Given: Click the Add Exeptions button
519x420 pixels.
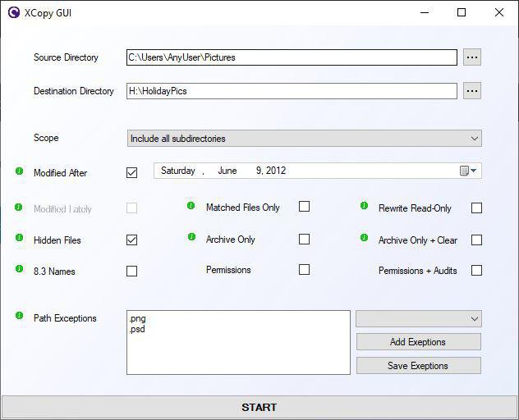Looking at the screenshot, I should [419, 341].
